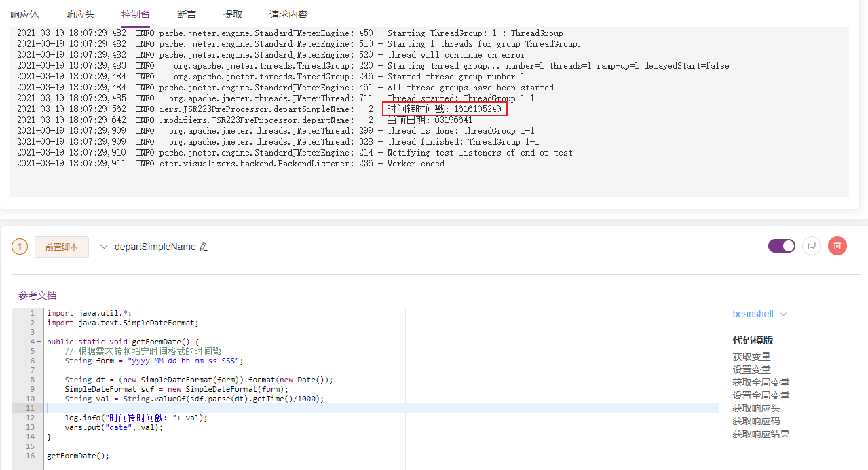Click the 前置脚本 button
The image size is (868, 470).
[62, 247]
